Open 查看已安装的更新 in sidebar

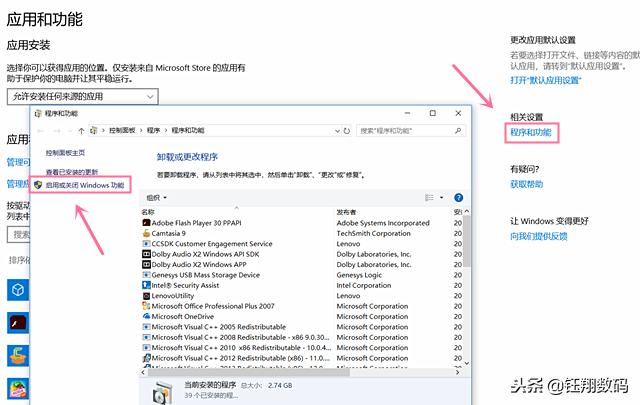click(72, 172)
